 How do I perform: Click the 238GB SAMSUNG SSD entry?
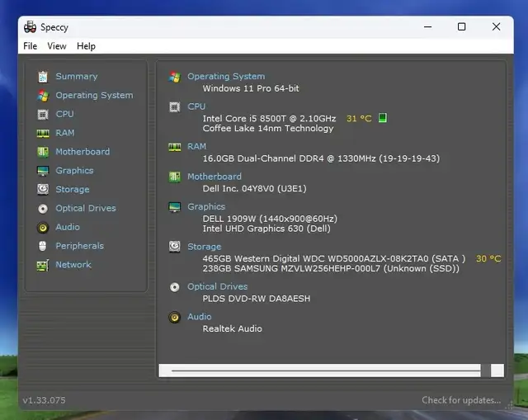click(x=331, y=268)
